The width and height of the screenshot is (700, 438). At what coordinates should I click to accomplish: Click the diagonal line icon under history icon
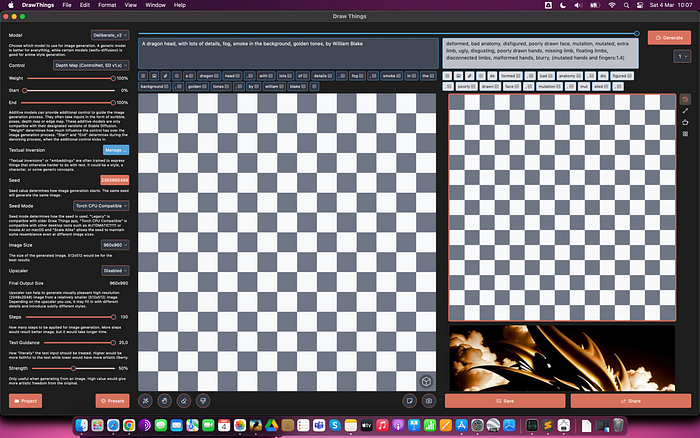click(x=685, y=111)
